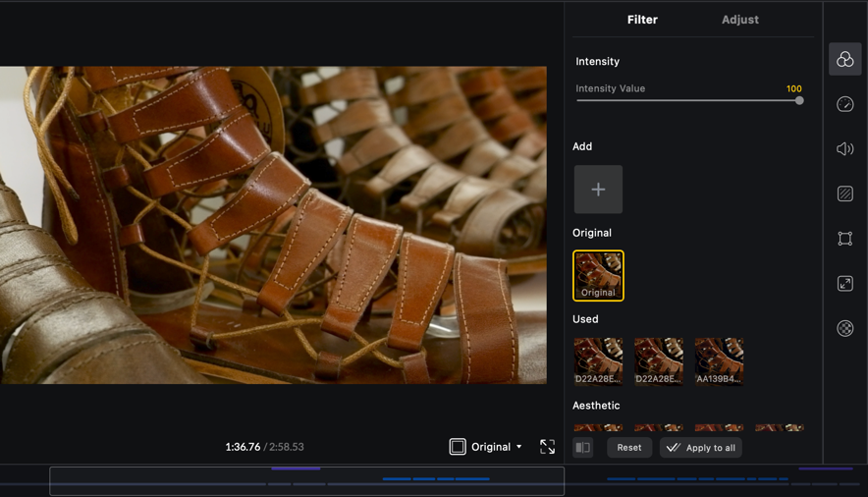Open the speed settings icon
Image resolution: width=868 pixels, height=497 pixels.
844,104
